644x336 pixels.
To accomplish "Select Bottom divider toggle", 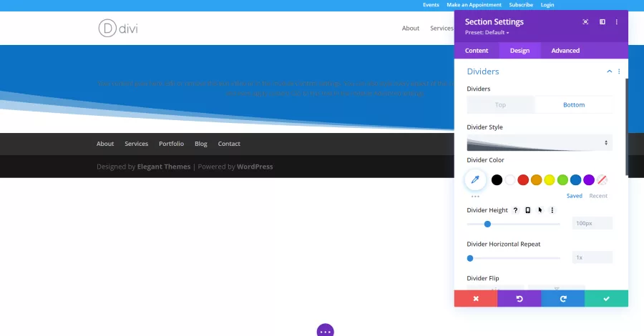I will click(574, 104).
